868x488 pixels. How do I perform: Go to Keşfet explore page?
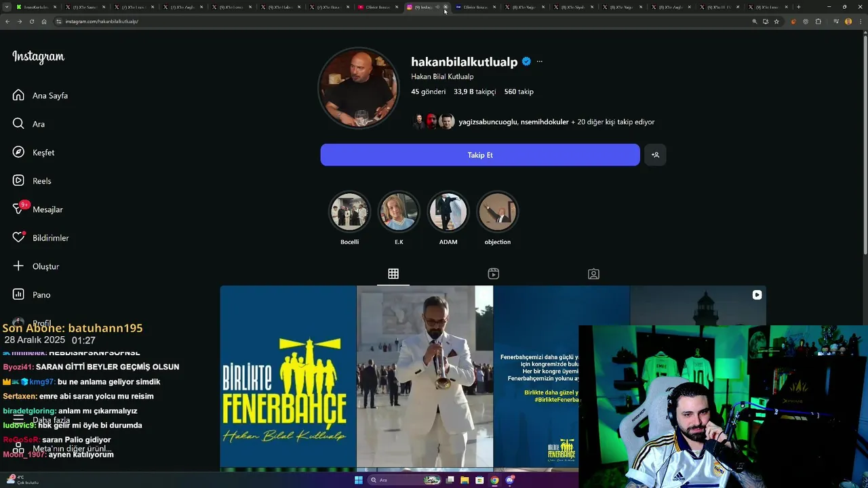[34, 152]
